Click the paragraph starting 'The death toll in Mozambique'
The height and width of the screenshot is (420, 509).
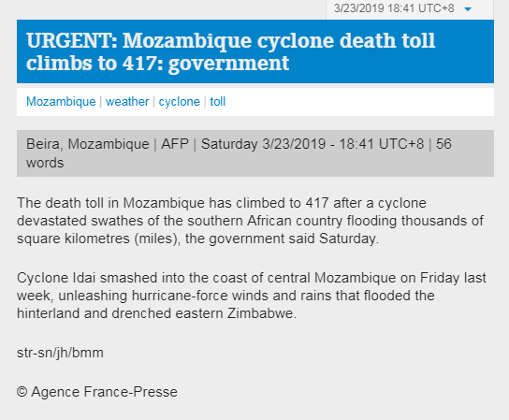tap(250, 221)
